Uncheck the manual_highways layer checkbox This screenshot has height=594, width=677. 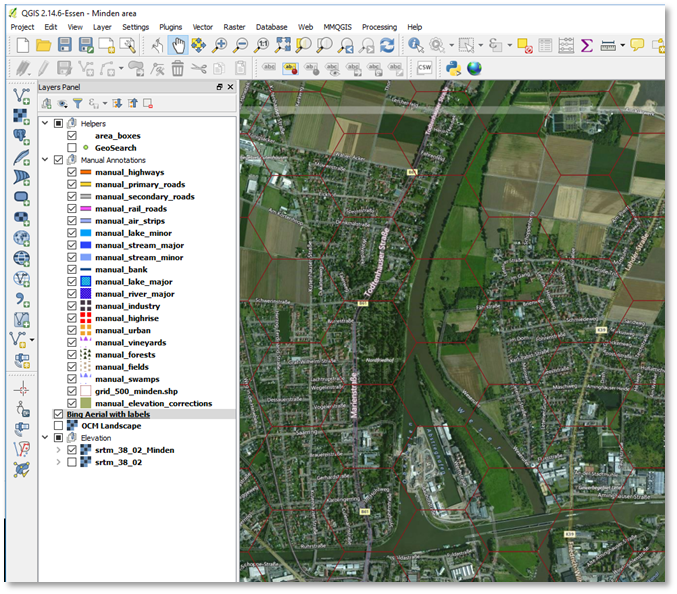tap(71, 172)
